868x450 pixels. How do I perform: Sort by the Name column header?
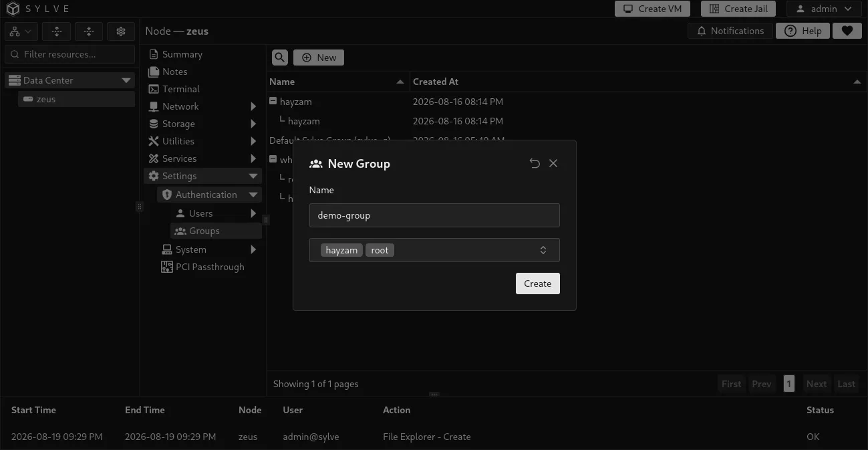pyautogui.click(x=337, y=82)
